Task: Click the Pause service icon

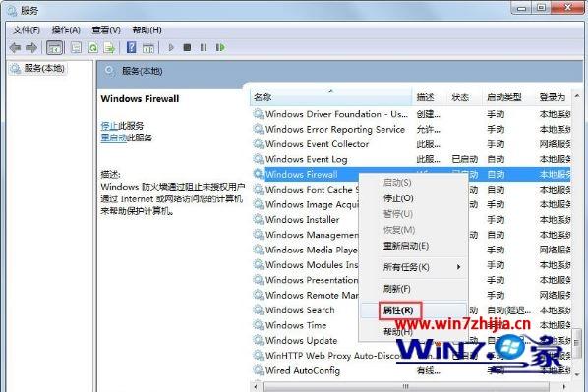Action: 204,47
